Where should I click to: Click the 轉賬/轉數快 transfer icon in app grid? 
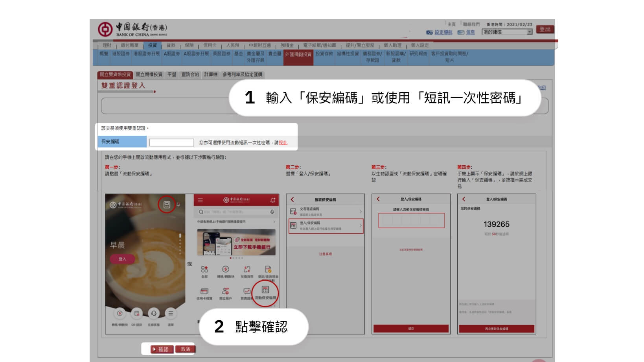click(x=225, y=270)
